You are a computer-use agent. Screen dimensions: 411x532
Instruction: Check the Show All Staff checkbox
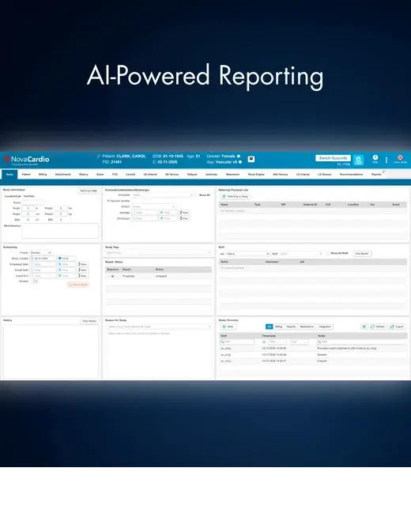tap(327, 254)
